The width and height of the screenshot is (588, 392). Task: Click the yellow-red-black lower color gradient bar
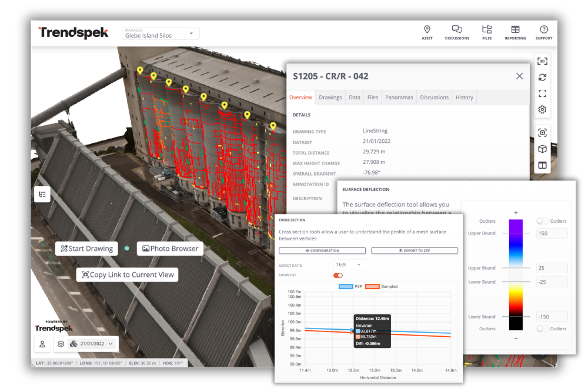(516, 307)
